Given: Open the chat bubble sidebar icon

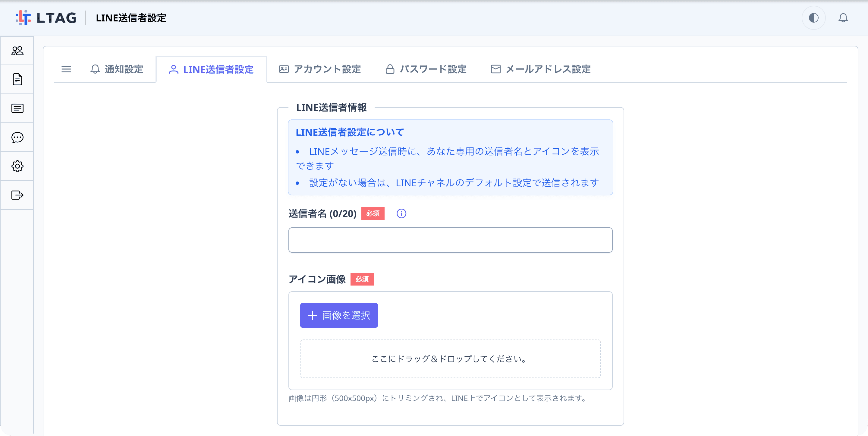Looking at the screenshot, I should tap(17, 137).
